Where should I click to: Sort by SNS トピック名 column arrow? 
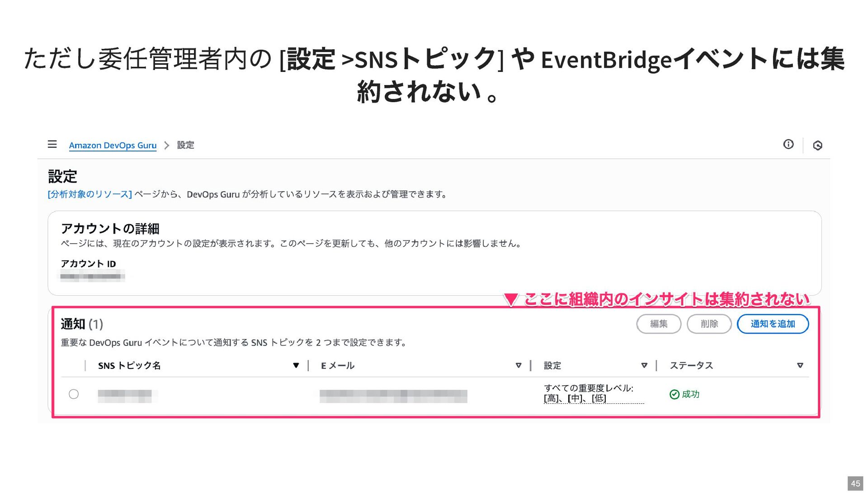pos(296,365)
